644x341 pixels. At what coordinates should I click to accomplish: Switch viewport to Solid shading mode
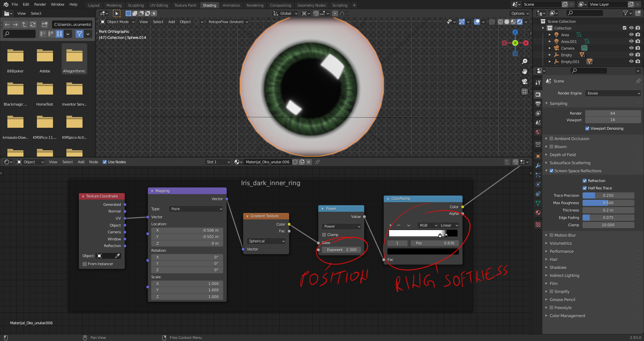click(x=506, y=22)
